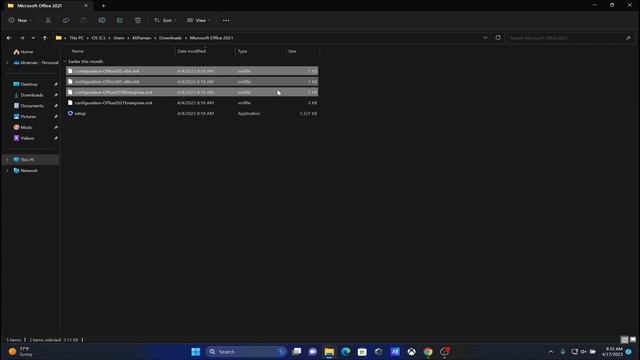
Task: Switch to large thumbnails view in status bar
Action: point(633,340)
